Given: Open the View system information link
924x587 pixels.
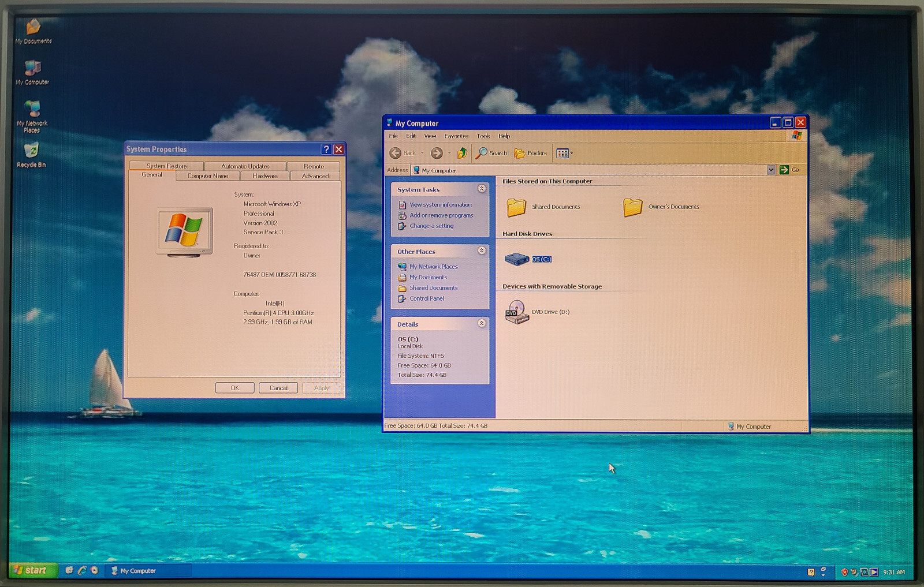Looking at the screenshot, I should pos(440,204).
